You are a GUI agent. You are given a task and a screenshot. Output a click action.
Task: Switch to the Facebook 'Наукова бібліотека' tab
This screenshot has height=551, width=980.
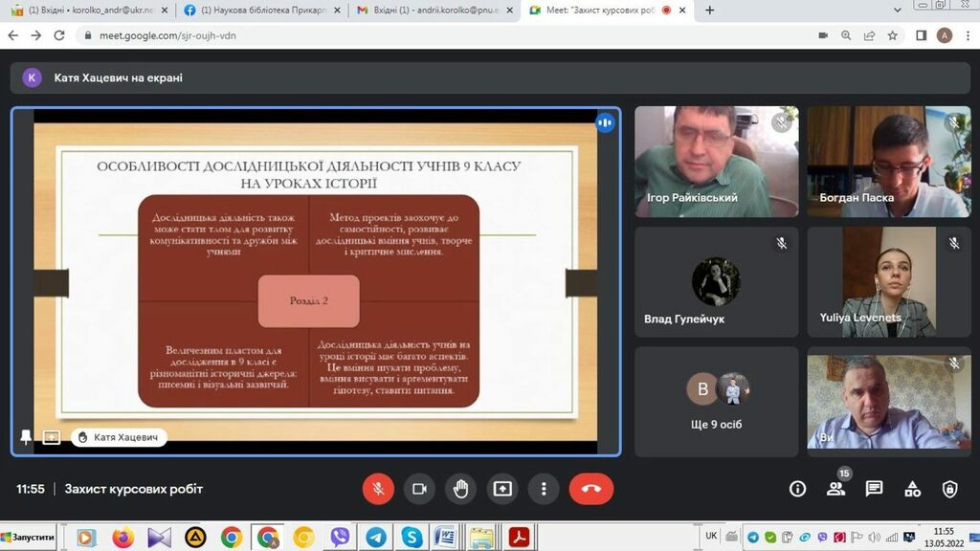[x=256, y=11]
